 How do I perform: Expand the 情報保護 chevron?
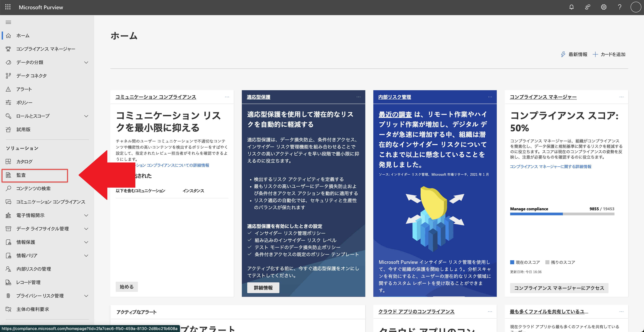pyautogui.click(x=86, y=242)
